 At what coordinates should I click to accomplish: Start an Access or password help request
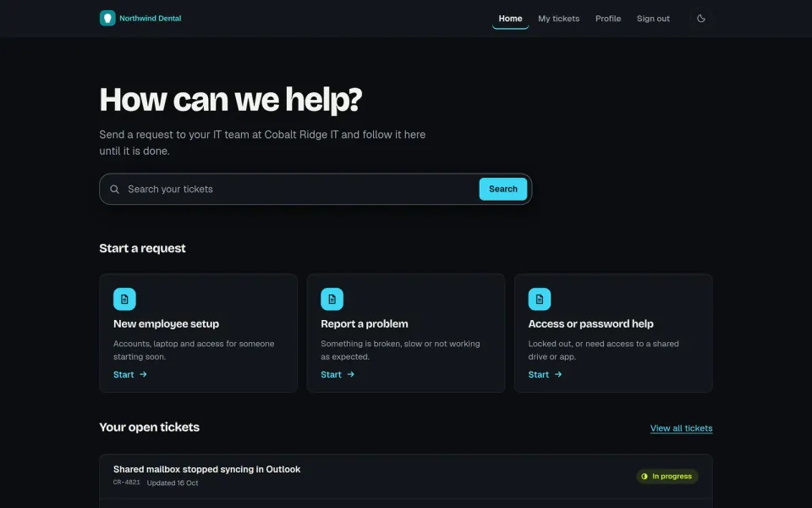point(545,374)
